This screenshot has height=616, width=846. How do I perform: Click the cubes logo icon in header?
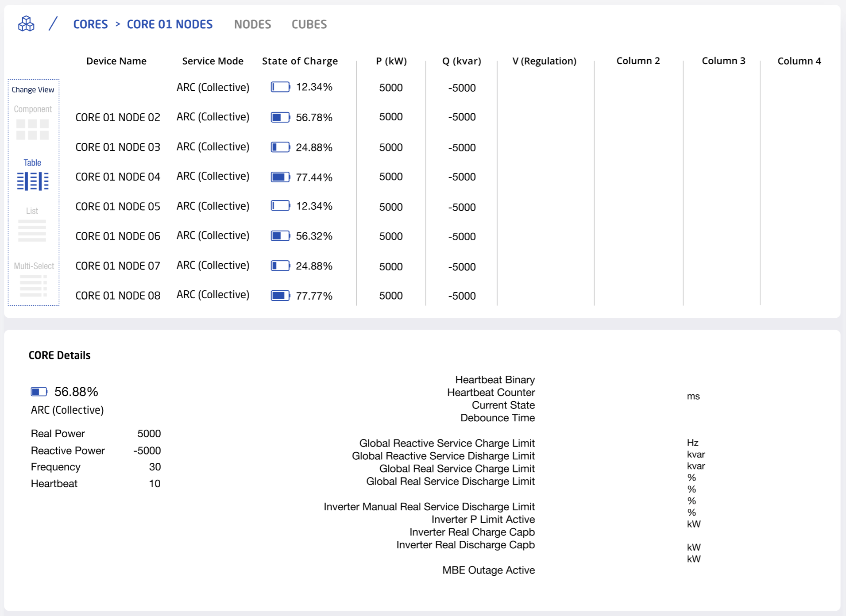tap(26, 24)
